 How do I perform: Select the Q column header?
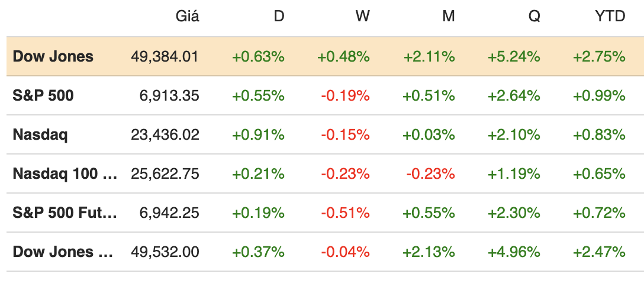pos(534,17)
